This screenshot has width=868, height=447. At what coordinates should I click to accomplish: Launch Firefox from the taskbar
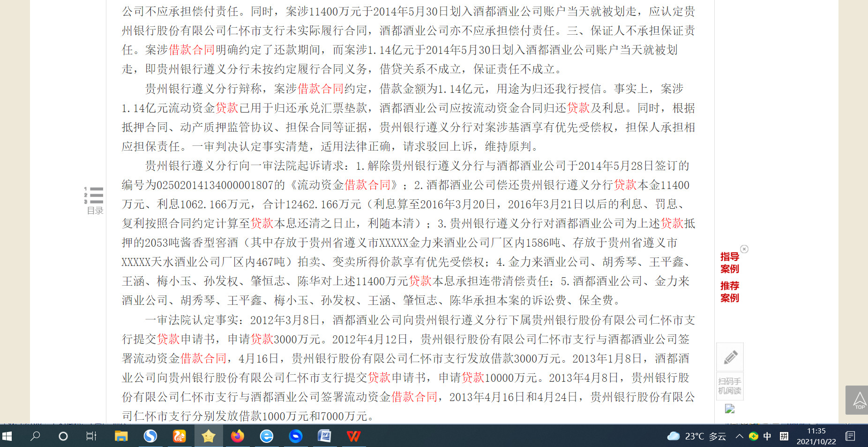[x=238, y=437]
